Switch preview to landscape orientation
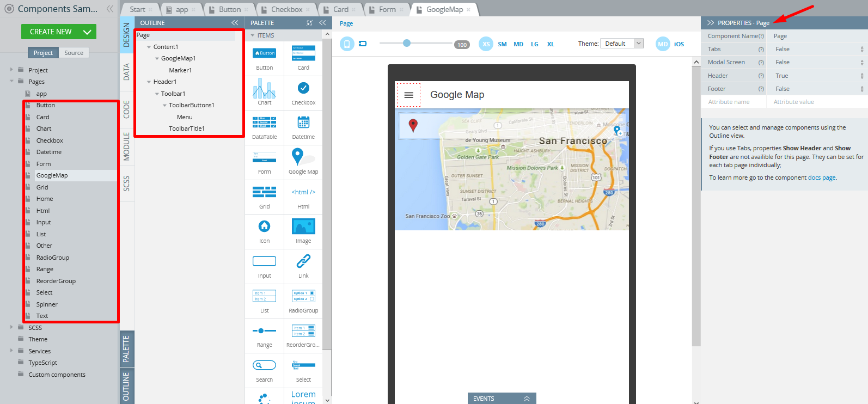 pos(363,44)
